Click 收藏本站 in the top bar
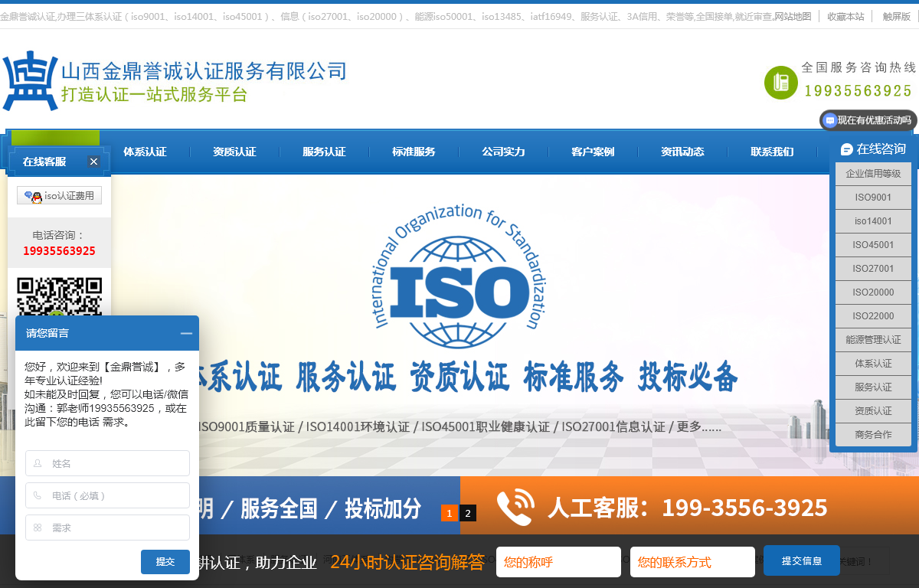919x588 pixels. [845, 16]
